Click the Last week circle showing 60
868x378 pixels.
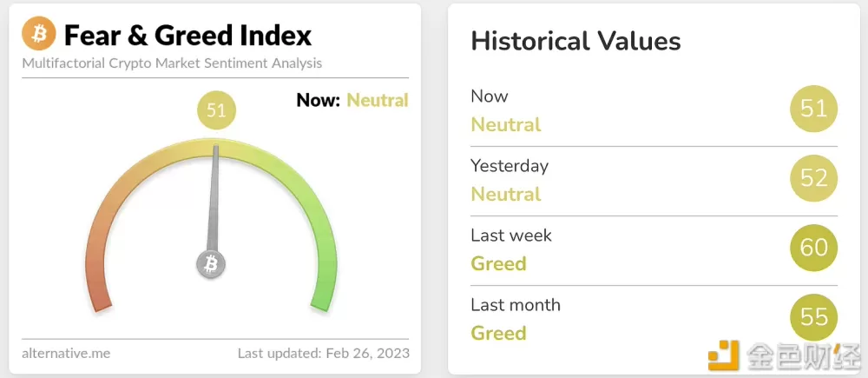click(x=813, y=247)
